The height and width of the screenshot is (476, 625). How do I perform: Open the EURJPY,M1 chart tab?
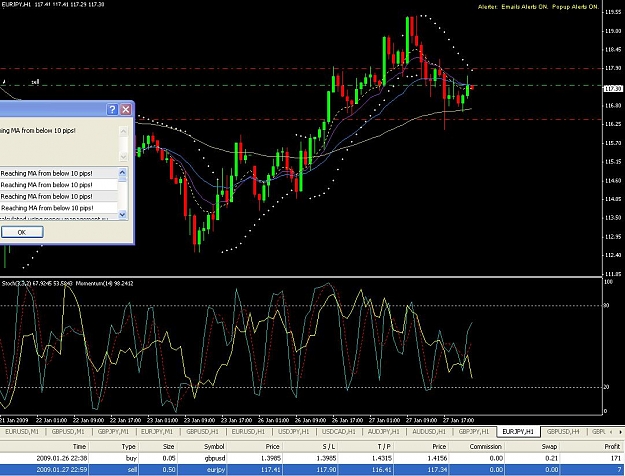[x=157, y=432]
